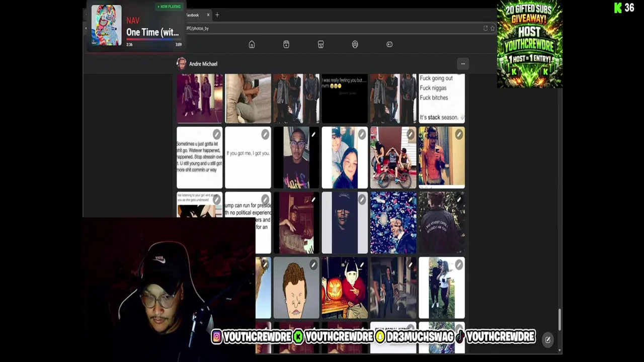The width and height of the screenshot is (644, 362).
Task: Open the confetti celebration photo thumbnail
Action: 393,222
